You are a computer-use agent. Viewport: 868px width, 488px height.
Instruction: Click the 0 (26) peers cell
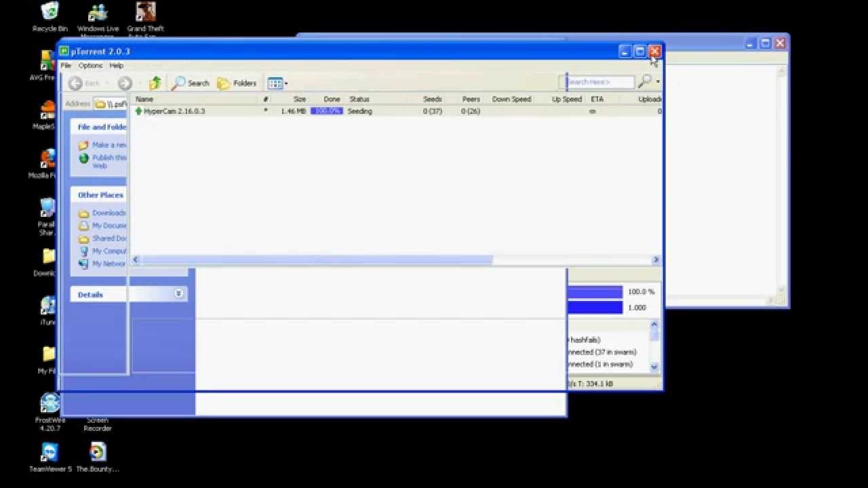coord(471,111)
